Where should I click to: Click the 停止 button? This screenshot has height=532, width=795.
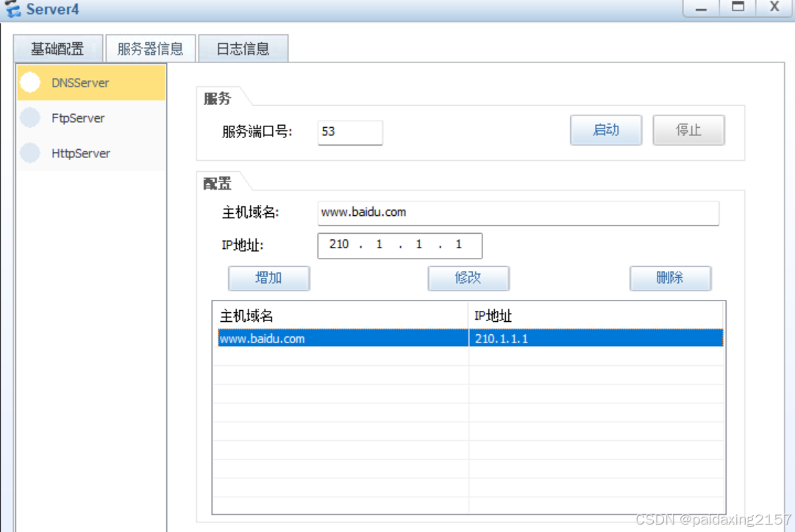(x=688, y=130)
